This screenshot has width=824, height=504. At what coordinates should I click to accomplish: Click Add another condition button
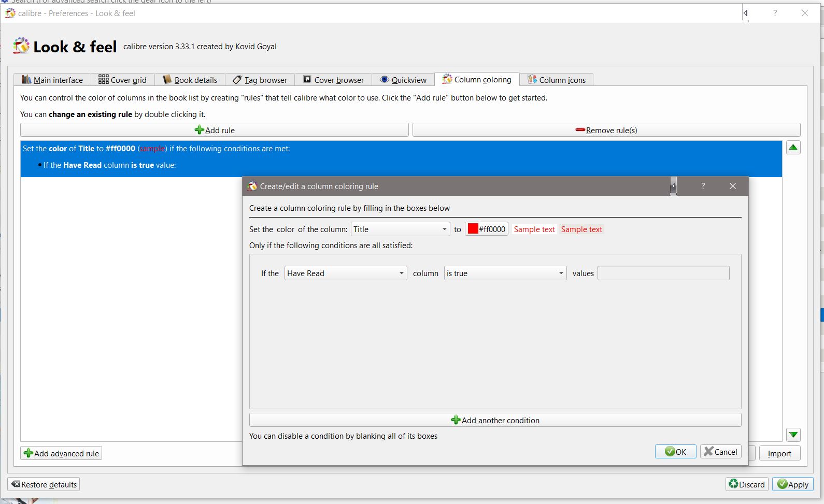pyautogui.click(x=495, y=420)
